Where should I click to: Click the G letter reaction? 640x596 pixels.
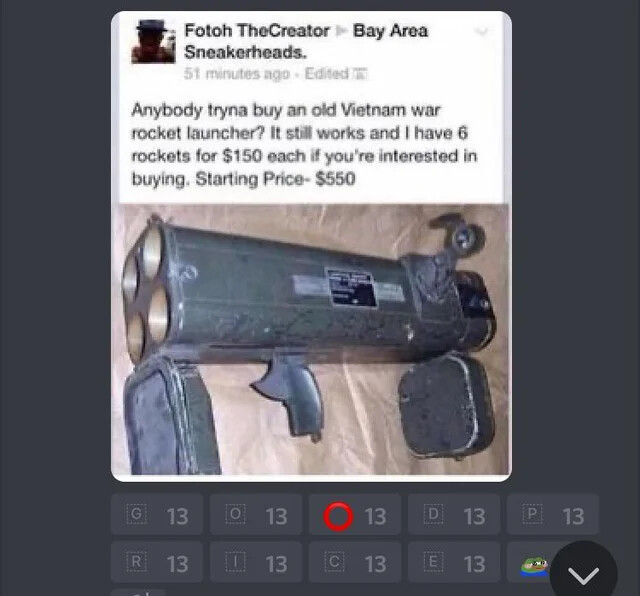pos(157,514)
